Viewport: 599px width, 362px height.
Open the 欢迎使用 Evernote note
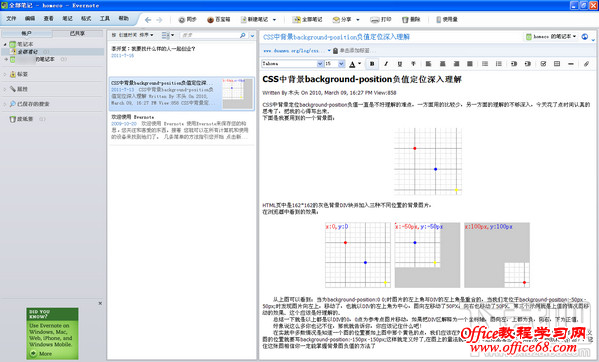tap(181, 127)
